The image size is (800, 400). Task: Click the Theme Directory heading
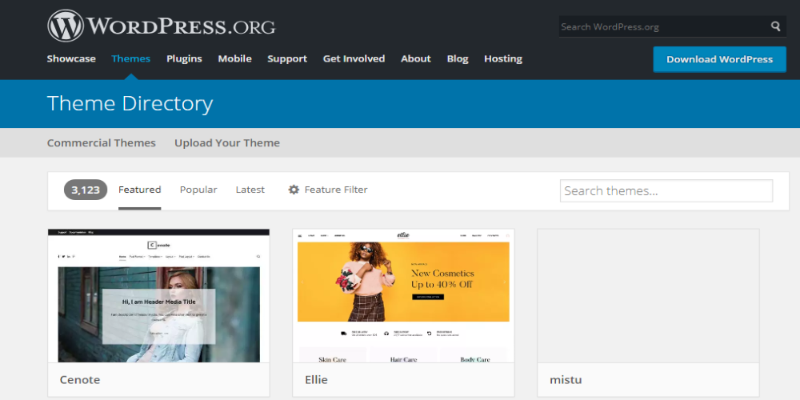130,104
